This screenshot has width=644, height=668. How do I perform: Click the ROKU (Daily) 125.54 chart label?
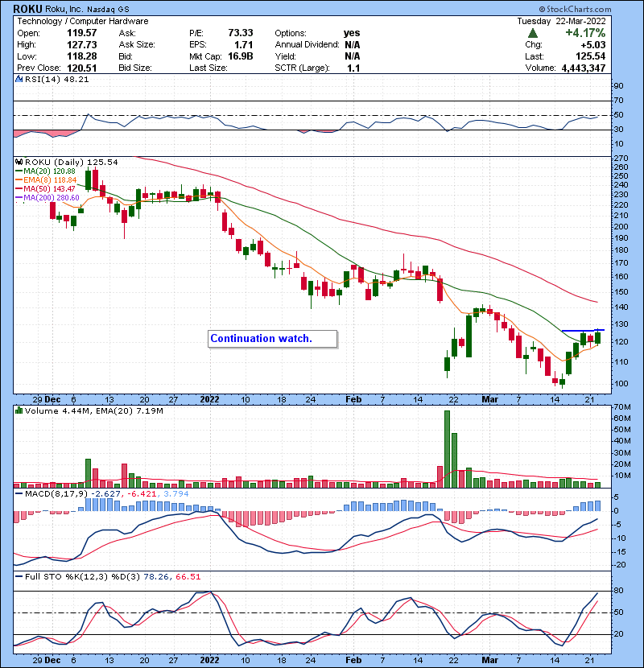pos(71,163)
